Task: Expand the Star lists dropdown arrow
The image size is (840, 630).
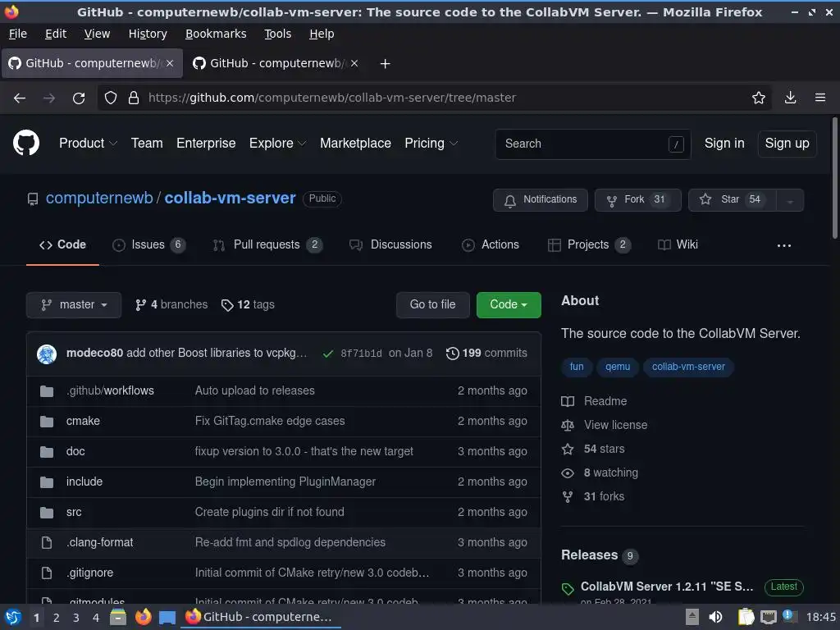Action: tap(790, 200)
